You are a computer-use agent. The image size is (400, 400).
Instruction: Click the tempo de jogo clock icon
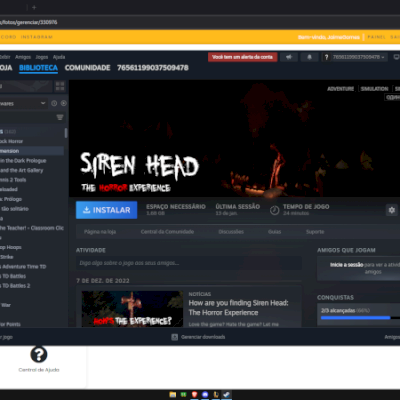pos(274,210)
